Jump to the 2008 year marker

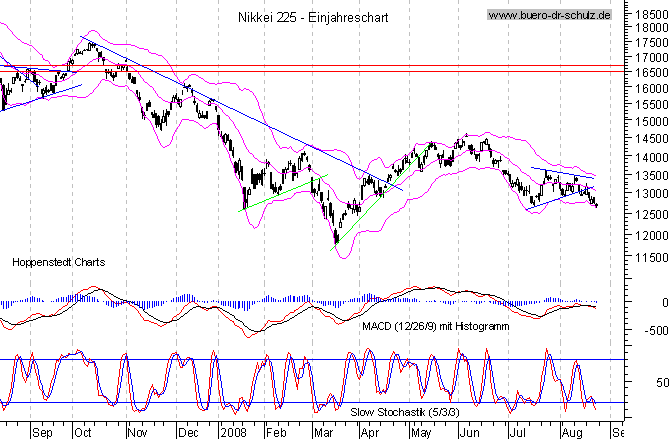click(234, 432)
